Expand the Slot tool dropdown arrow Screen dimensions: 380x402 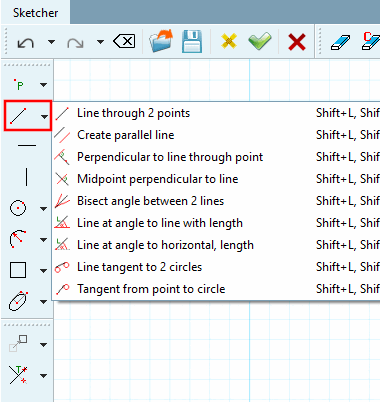[x=43, y=302]
